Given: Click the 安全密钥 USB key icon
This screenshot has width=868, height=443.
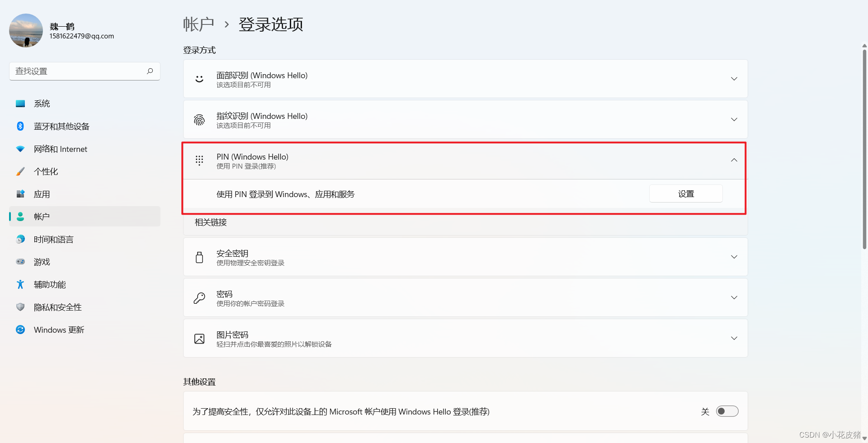Looking at the screenshot, I should [199, 257].
